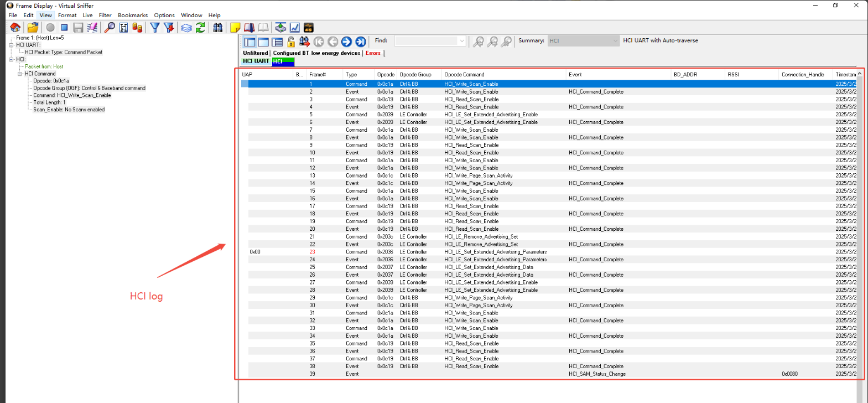Click the red open book icon

pyautogui.click(x=250, y=27)
